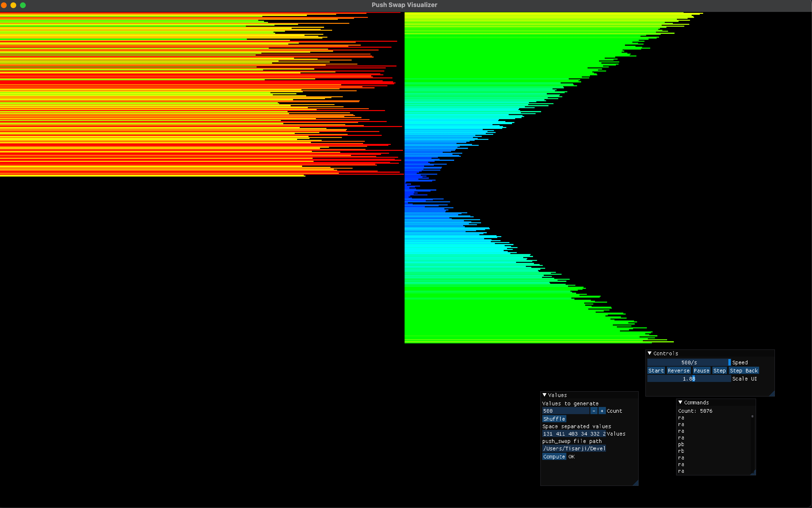Image resolution: width=812 pixels, height=508 pixels.
Task: Collapse the Controls panel triangle
Action: point(650,353)
